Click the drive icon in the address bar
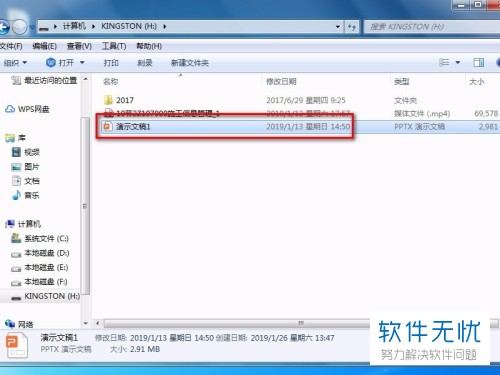 (43, 27)
